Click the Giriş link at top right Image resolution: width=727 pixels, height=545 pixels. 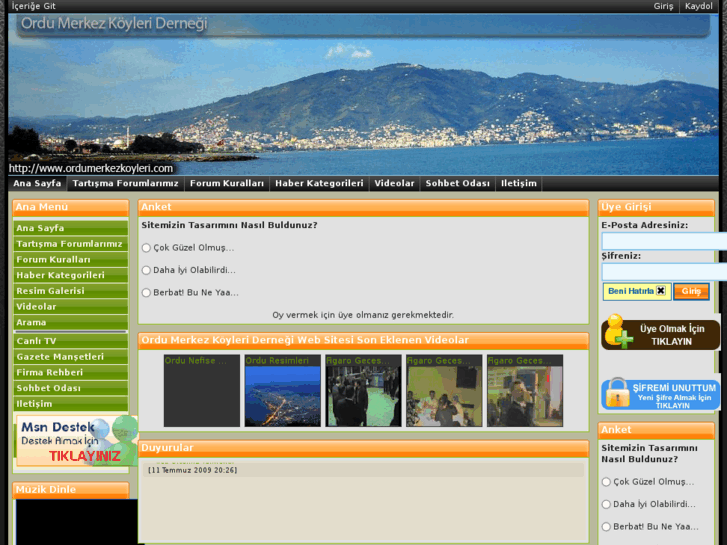click(x=663, y=6)
